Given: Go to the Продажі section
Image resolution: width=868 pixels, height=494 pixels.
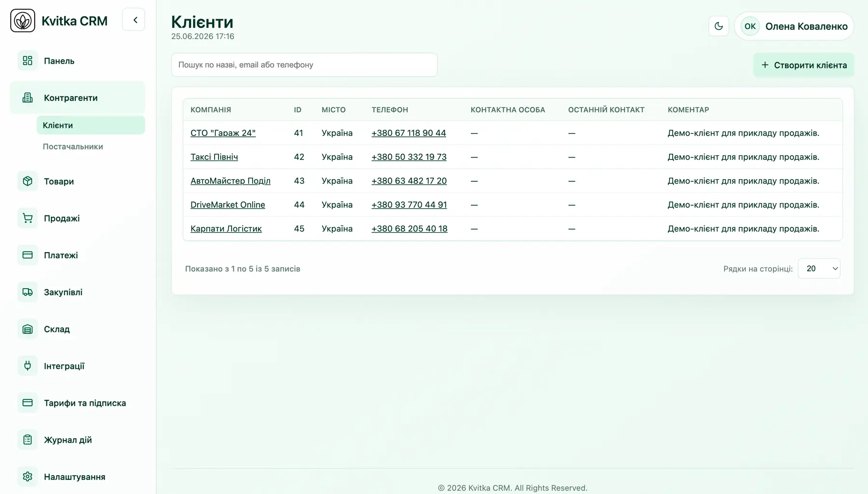Looking at the screenshot, I should (77, 218).
